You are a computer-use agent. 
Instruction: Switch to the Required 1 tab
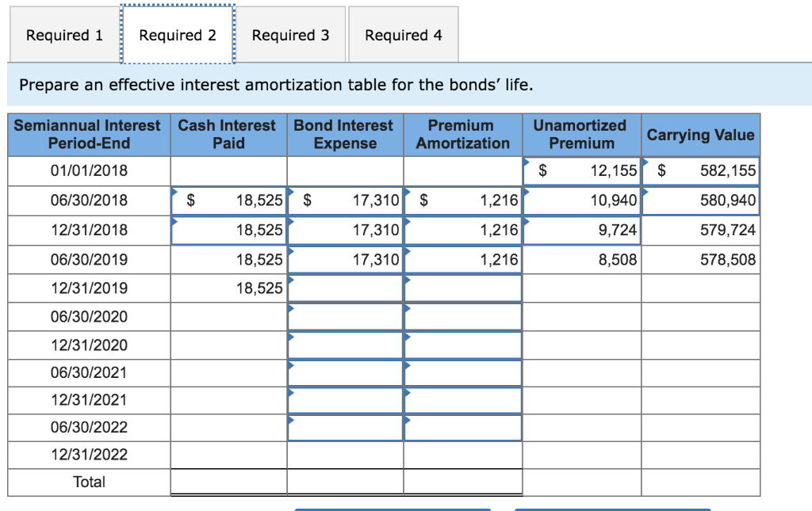point(63,34)
